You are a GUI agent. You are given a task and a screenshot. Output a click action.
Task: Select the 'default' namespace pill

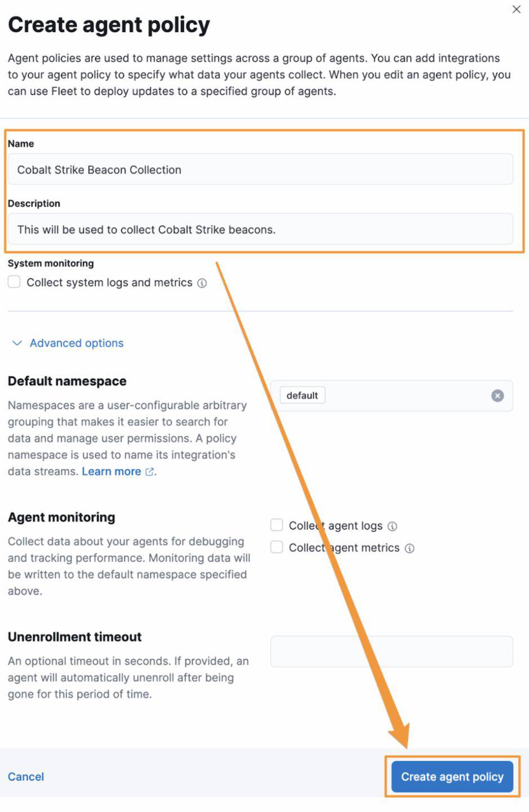(303, 396)
